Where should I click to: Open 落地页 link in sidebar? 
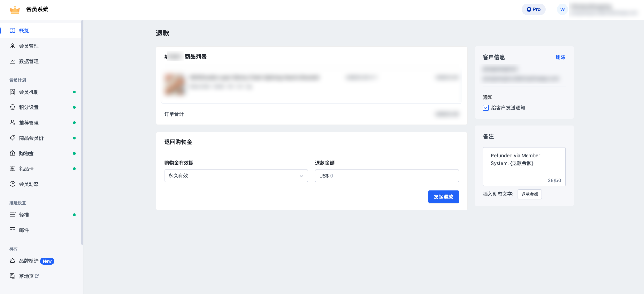click(41, 276)
